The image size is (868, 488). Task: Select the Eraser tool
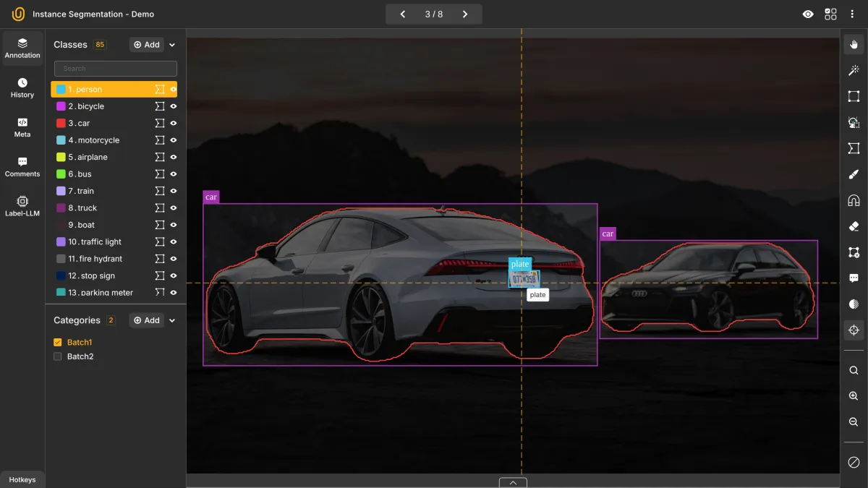852,226
